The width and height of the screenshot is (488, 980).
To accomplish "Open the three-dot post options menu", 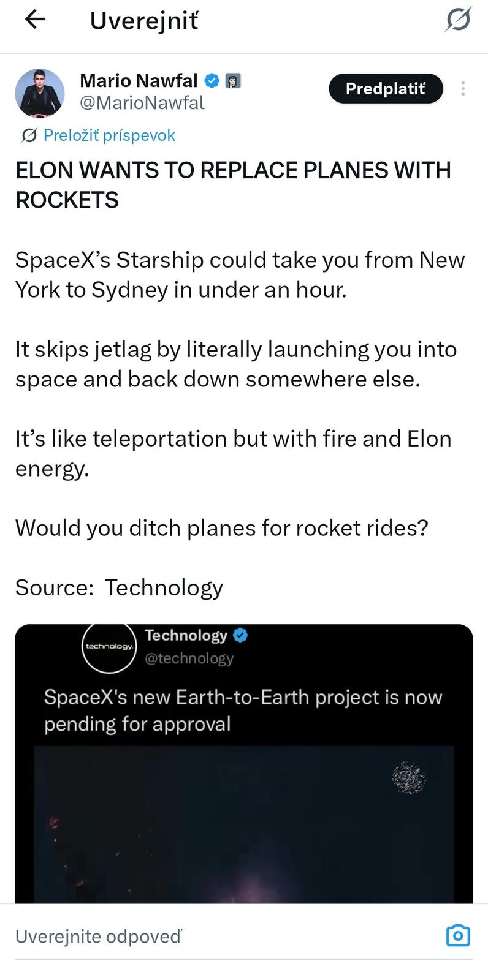I will pyautogui.click(x=463, y=89).
